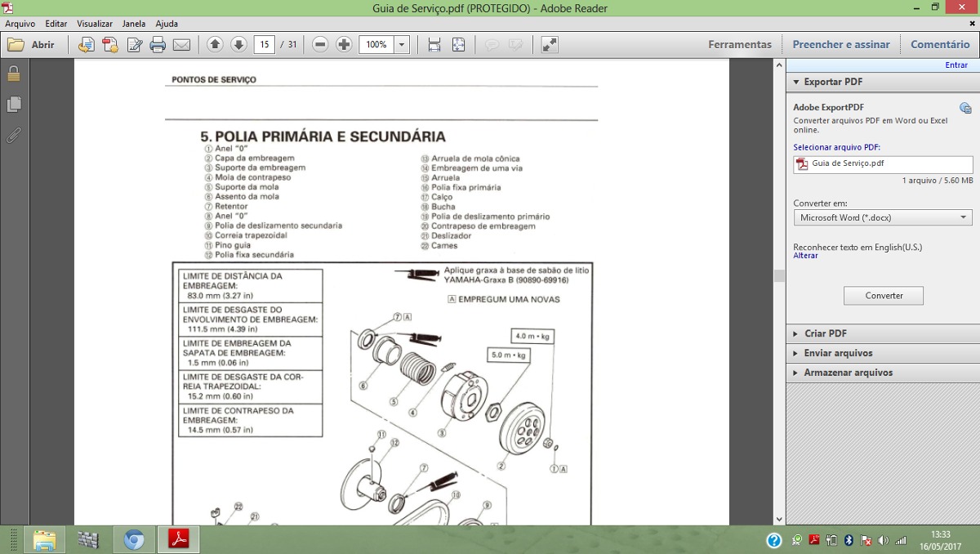Screen dimensions: 980x554
Task: Click the create PDF online icon
Action: click(110, 45)
